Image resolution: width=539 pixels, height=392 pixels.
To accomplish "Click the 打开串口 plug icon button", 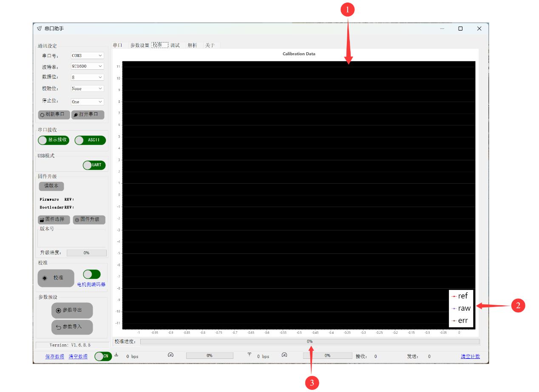I will [x=88, y=115].
